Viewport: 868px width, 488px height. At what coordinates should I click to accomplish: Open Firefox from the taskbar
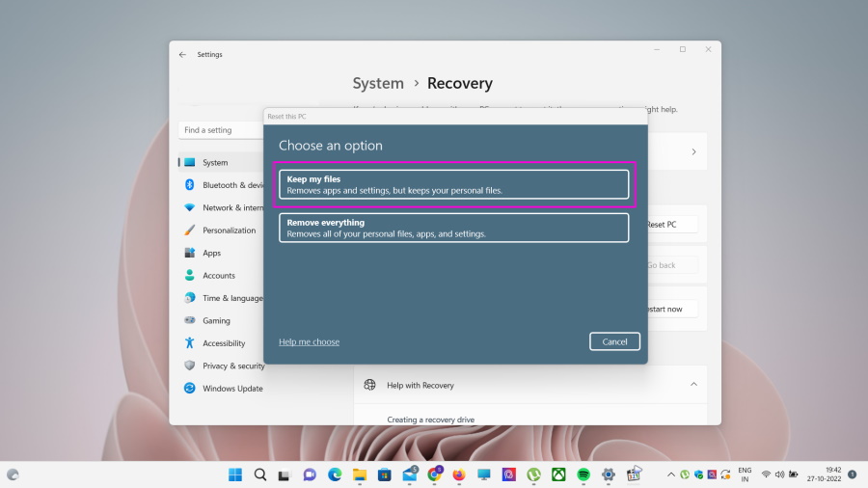tap(458, 474)
